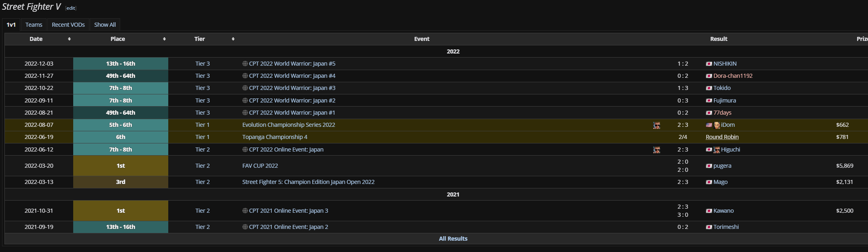Open Evolution Championship Series 2022 event

(288, 125)
